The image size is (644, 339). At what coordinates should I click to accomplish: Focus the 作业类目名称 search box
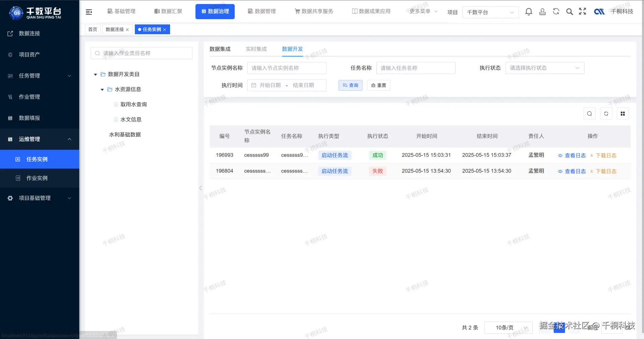(x=142, y=53)
